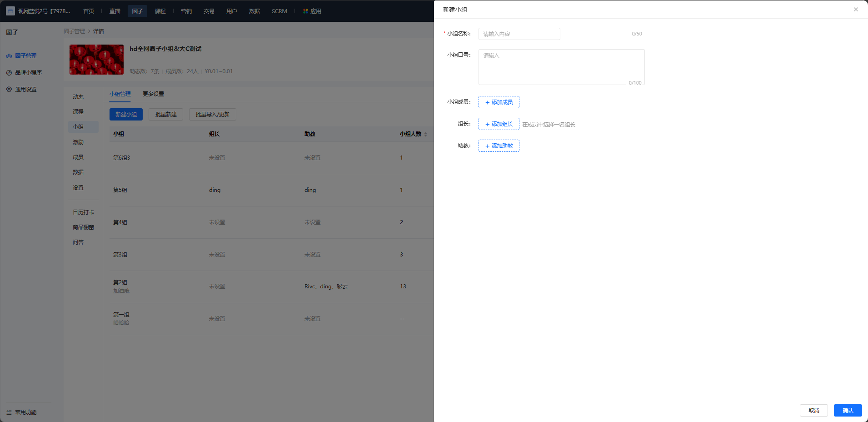Image resolution: width=868 pixels, height=422 pixels.
Task: Click the 添加组长 button
Action: pyautogui.click(x=499, y=124)
